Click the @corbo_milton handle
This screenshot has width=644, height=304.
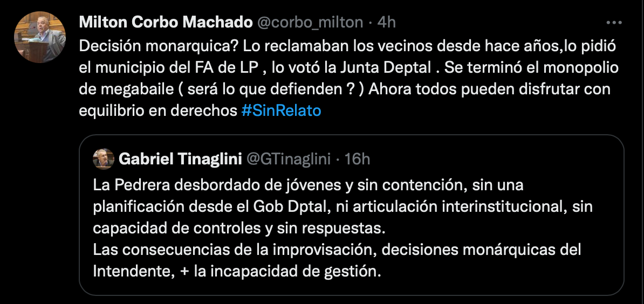(310, 22)
